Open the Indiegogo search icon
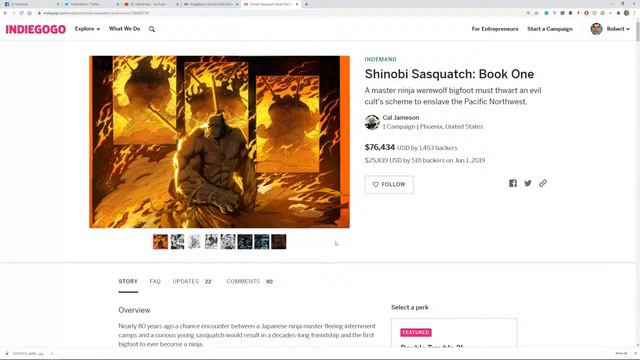 pos(152,29)
